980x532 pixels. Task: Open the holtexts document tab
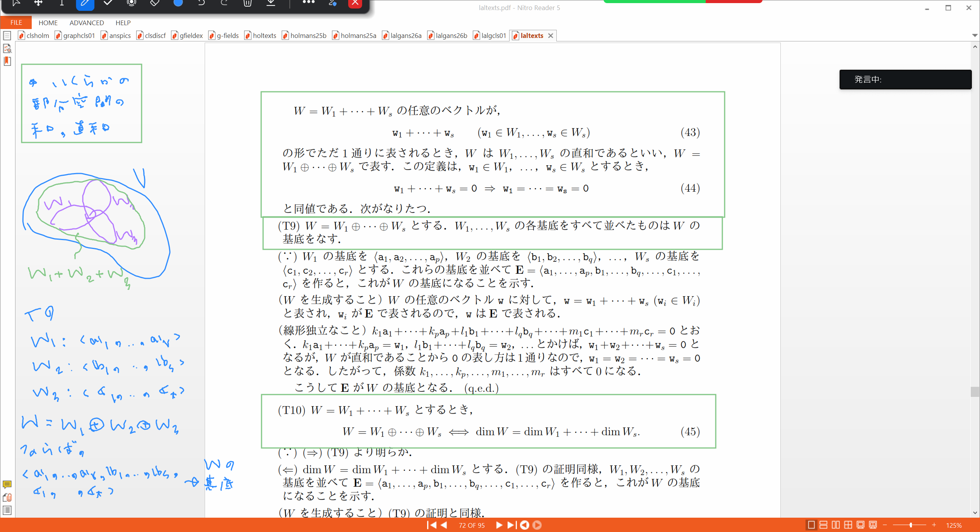click(261, 36)
